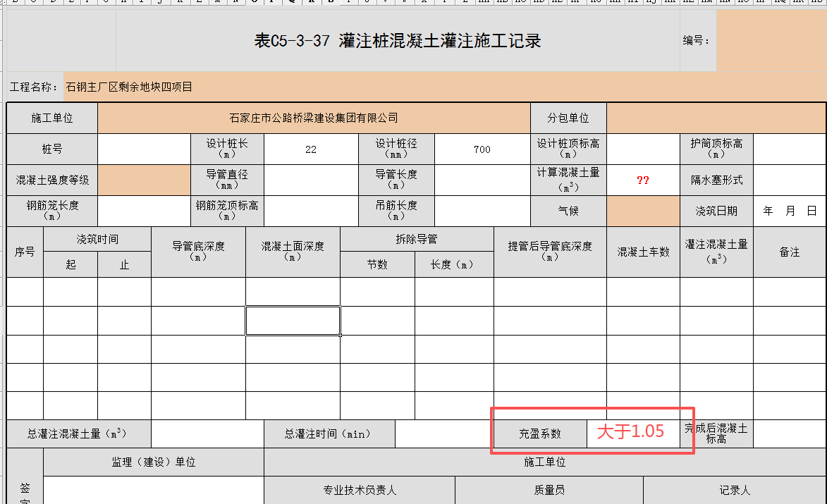Click the 记录人 cell
The width and height of the screenshot is (827, 504).
tap(735, 491)
